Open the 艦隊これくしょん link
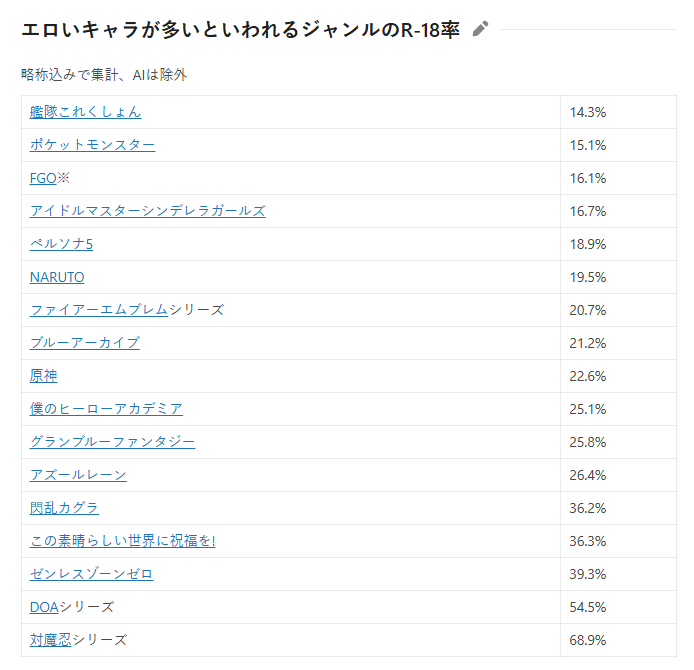Viewport: 694px width, 670px height. tap(85, 112)
